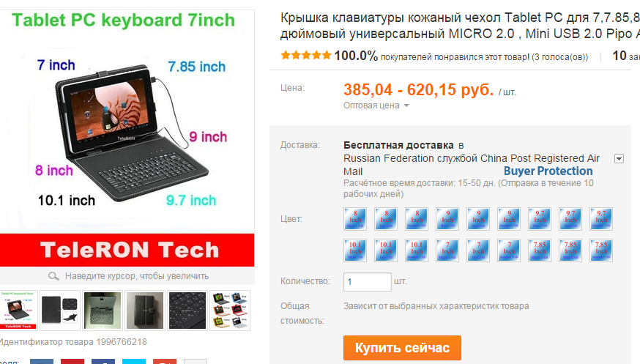This screenshot has height=364, width=640.
Task: Expand the delivery method dropdown arrow
Action: 619,159
